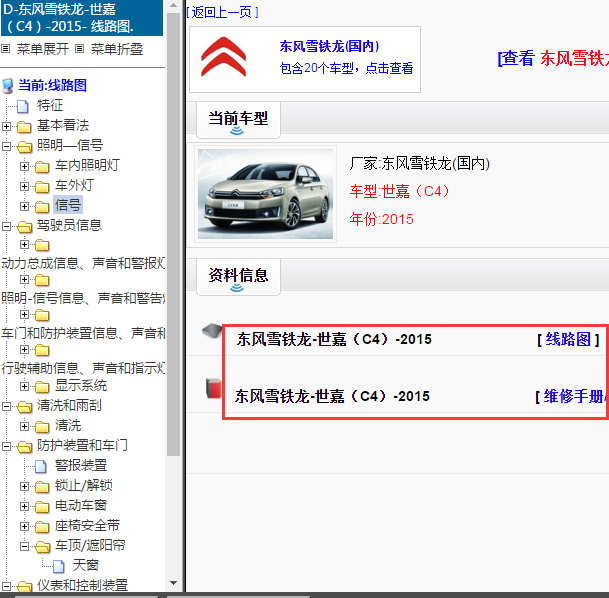The width and height of the screenshot is (609, 598).
Task: Click the 座椅安全带 folder icon
Action: point(42,526)
